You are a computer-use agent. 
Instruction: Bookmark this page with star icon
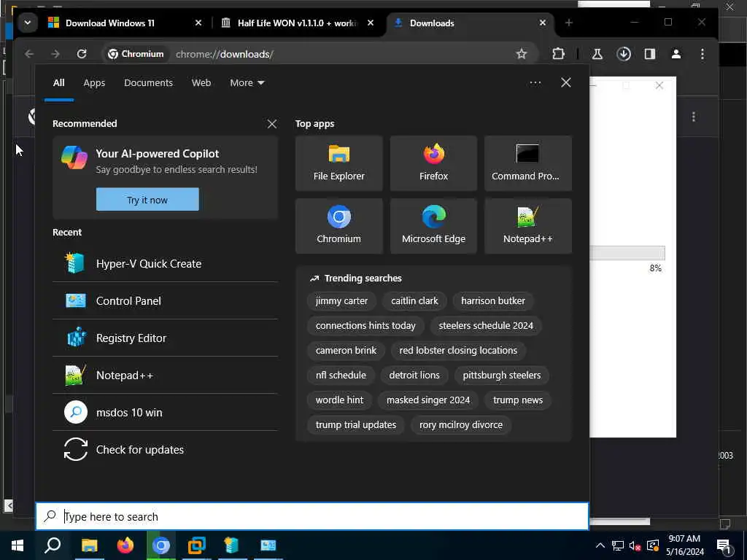[522, 54]
